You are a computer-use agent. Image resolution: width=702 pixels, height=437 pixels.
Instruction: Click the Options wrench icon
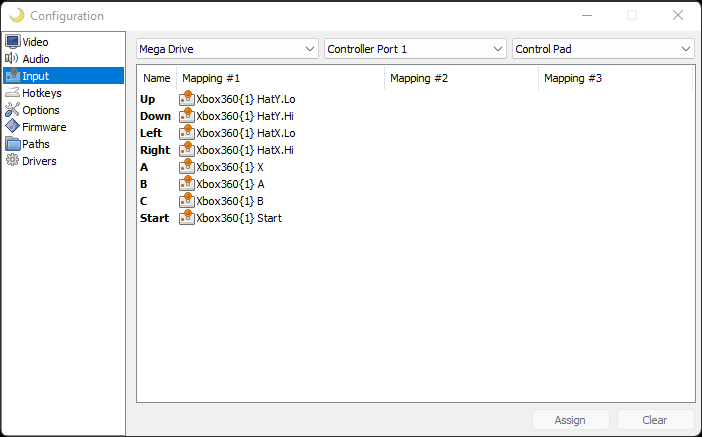click(13, 110)
